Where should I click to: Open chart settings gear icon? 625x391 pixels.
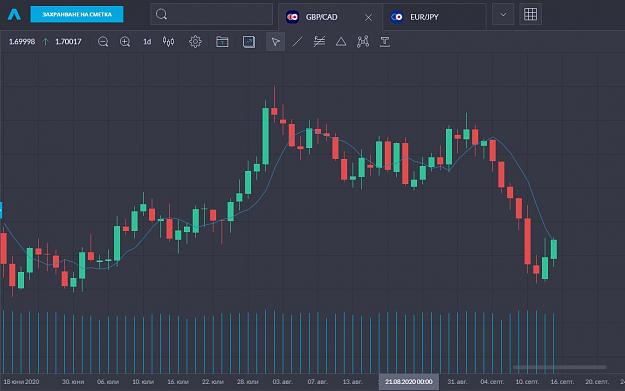(195, 41)
